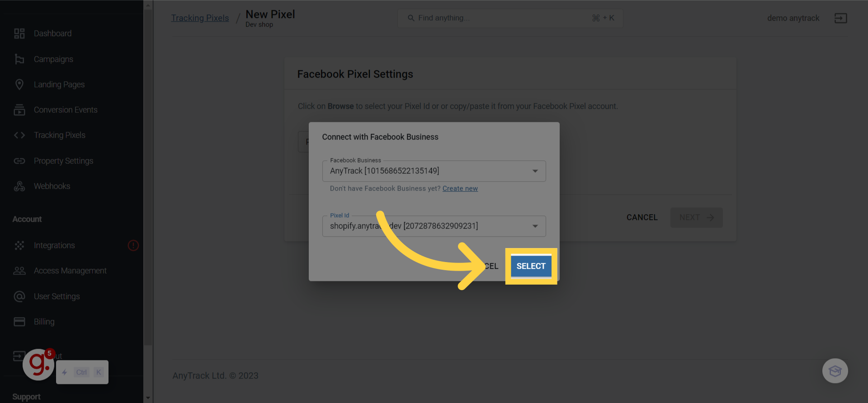Image resolution: width=868 pixels, height=403 pixels.
Task: Follow the Create new link
Action: (460, 188)
